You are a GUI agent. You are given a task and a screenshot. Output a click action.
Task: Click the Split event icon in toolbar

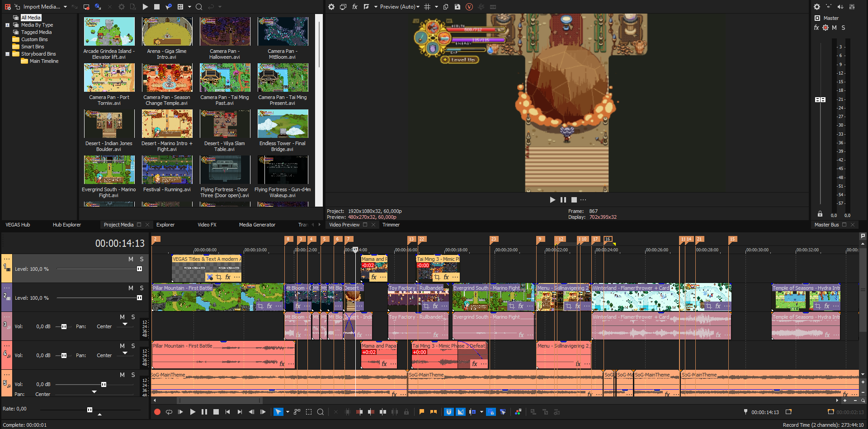click(383, 412)
